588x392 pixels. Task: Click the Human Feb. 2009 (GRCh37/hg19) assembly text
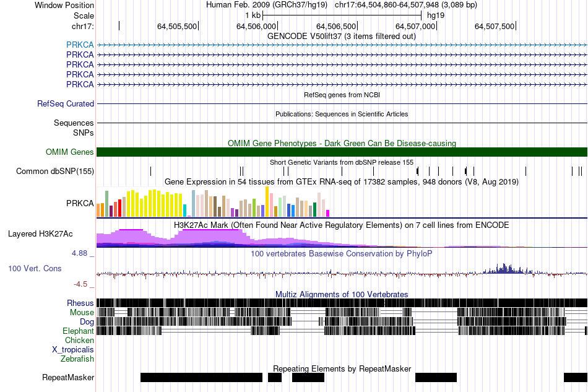point(267,5)
